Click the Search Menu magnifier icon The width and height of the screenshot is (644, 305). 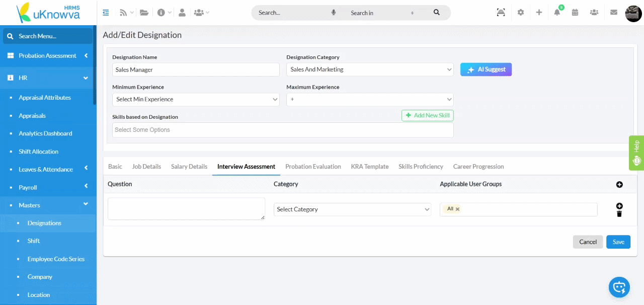(10, 36)
